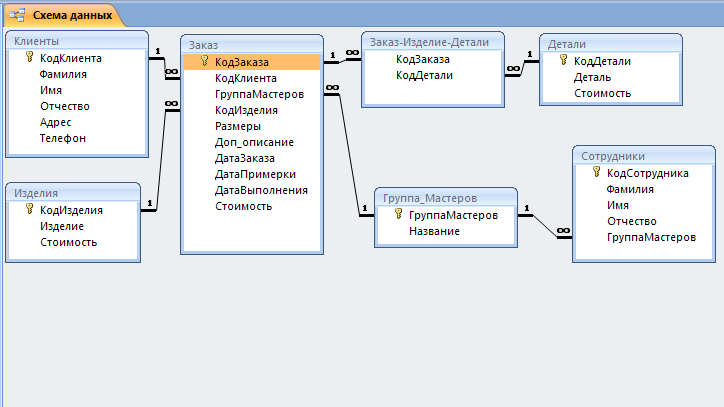This screenshot has height=407, width=724.
Task: Select the Клиенты table title bar
Action: [x=77, y=41]
